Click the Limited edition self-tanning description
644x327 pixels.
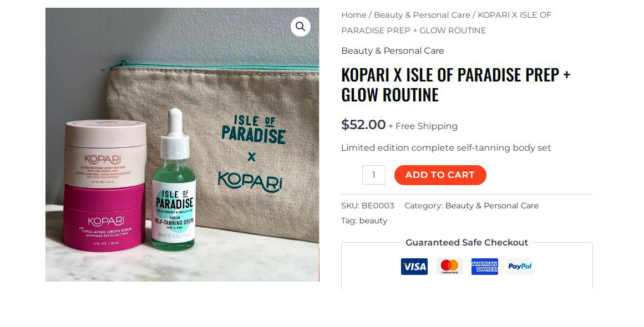tap(446, 148)
